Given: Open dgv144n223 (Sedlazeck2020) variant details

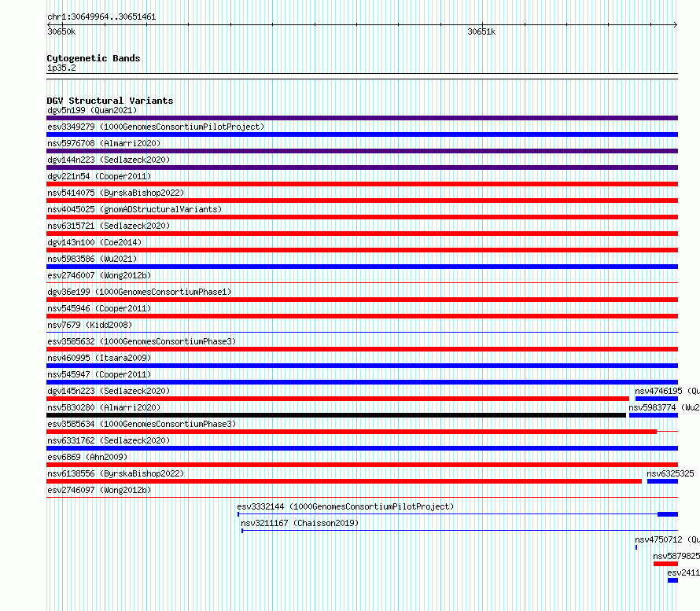Looking at the screenshot, I should pyautogui.click(x=109, y=160).
